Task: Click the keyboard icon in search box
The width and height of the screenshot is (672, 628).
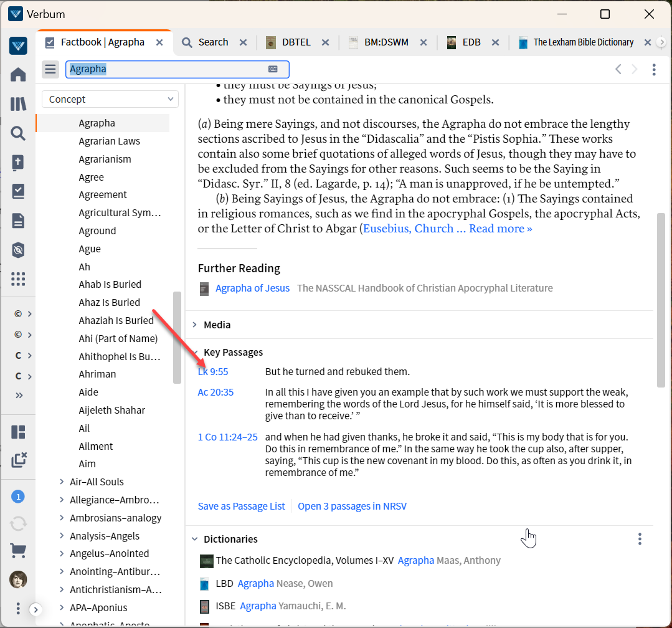Action: tap(273, 69)
